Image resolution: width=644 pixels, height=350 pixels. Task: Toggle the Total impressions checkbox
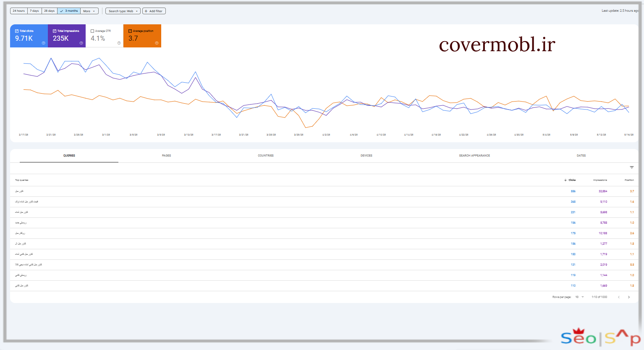click(55, 31)
